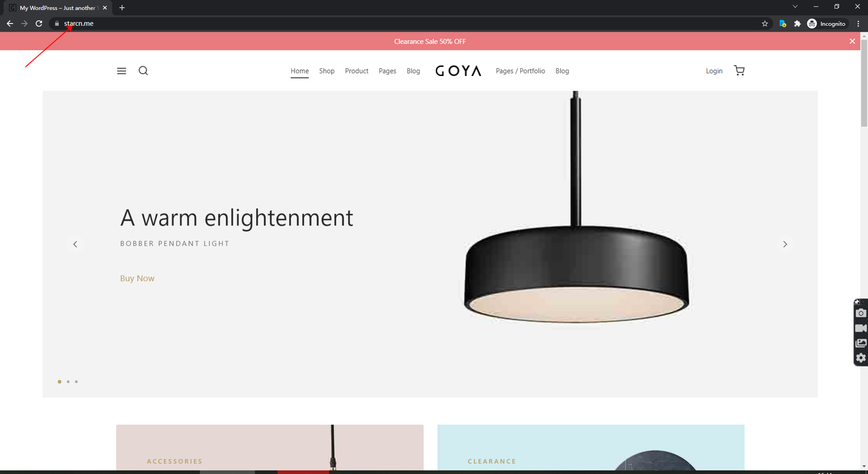Dismiss the Clearance Sale banner

tap(852, 41)
